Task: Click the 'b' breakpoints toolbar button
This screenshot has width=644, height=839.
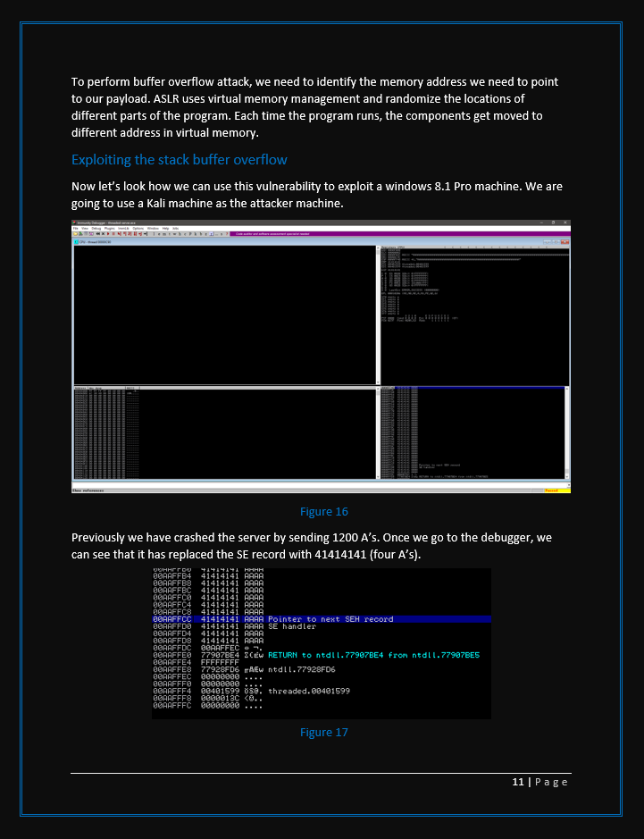Action: (201, 234)
